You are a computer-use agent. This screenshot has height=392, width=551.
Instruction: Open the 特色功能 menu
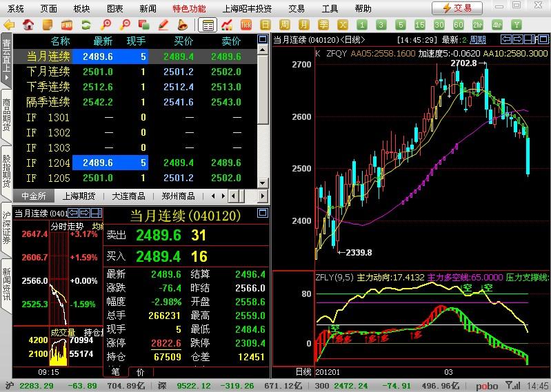(x=189, y=8)
